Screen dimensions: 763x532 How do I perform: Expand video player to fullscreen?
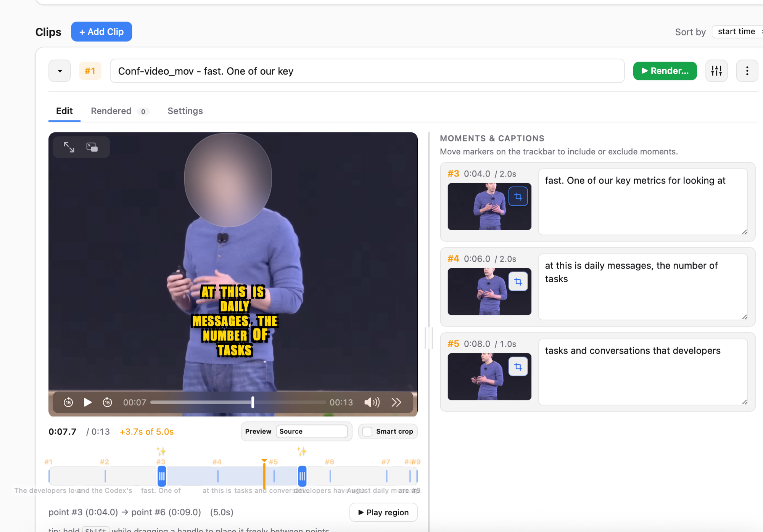point(69,147)
